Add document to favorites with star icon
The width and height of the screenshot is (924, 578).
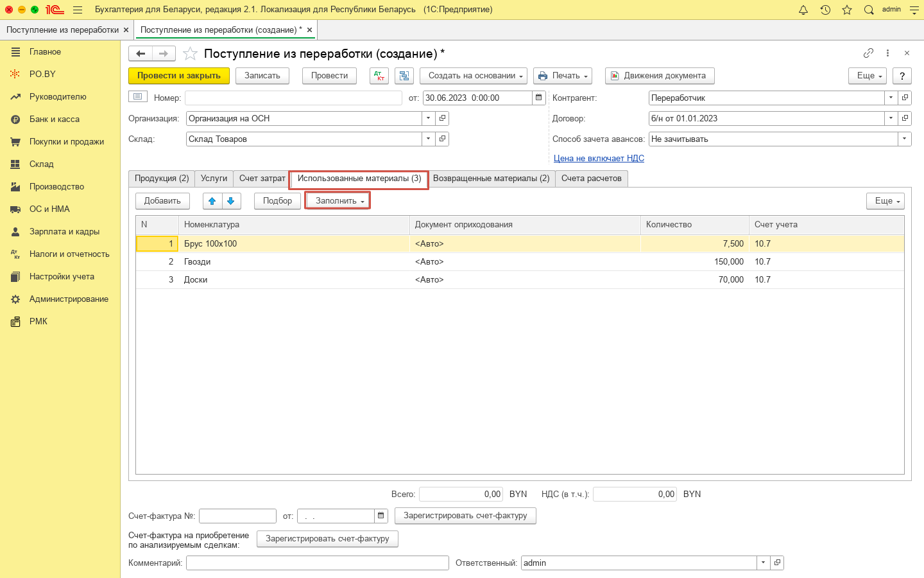point(190,53)
